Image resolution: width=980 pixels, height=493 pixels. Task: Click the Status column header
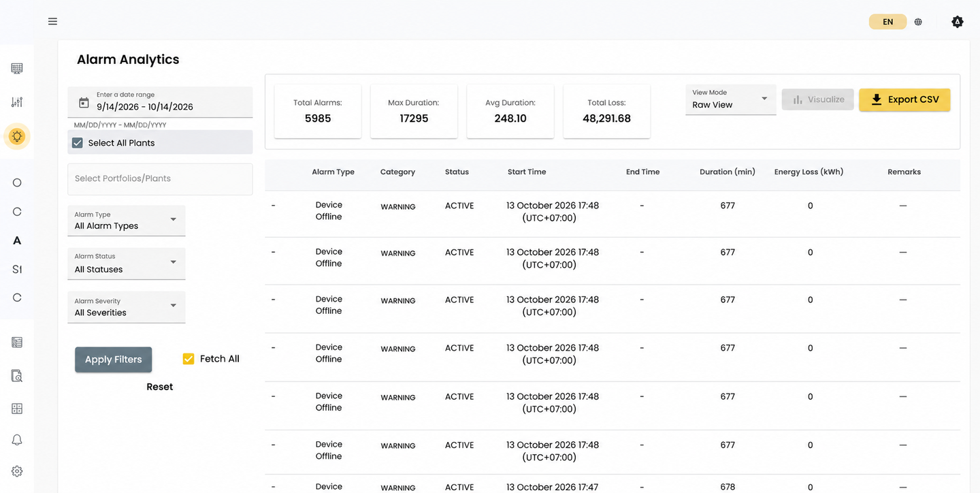pyautogui.click(x=457, y=172)
